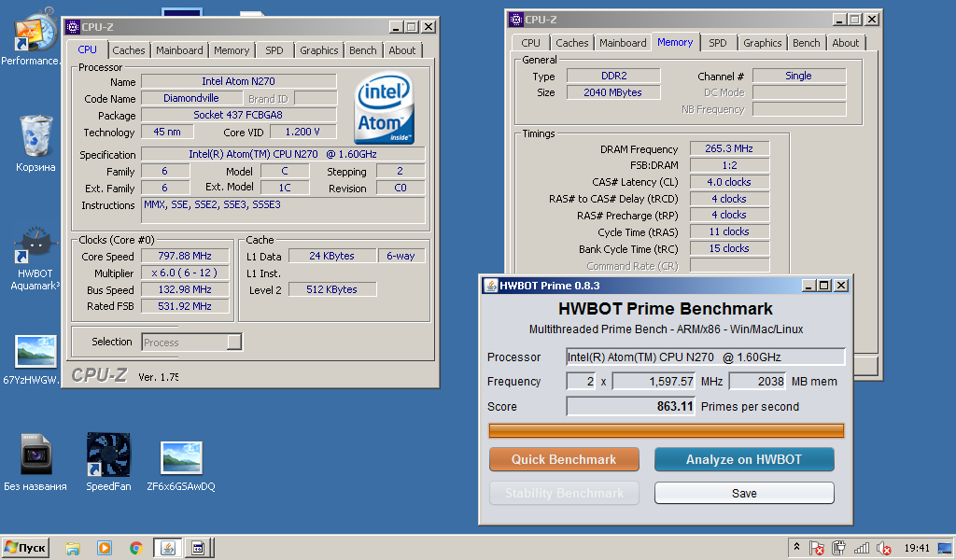Open Bench tab in left CPU-Z
This screenshot has height=560, width=956.
[x=363, y=50]
